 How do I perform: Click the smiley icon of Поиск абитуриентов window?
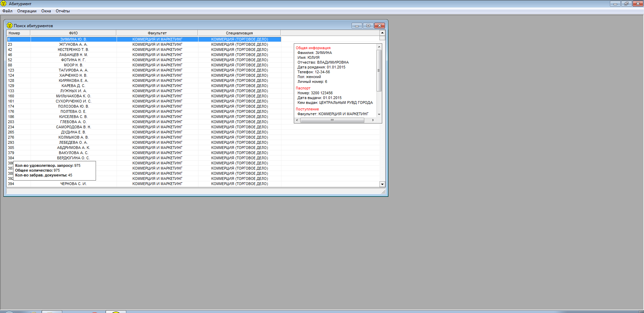tap(10, 25)
